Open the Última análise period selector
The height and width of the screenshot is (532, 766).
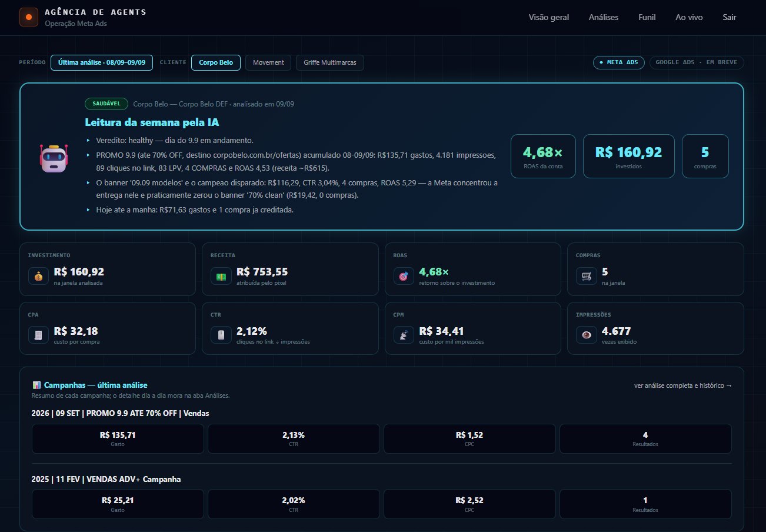pos(102,62)
